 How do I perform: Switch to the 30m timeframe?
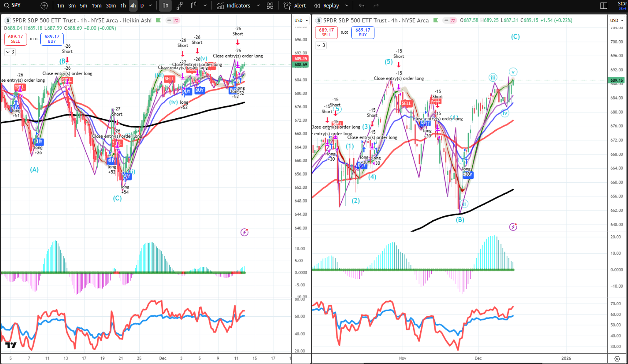(111, 6)
